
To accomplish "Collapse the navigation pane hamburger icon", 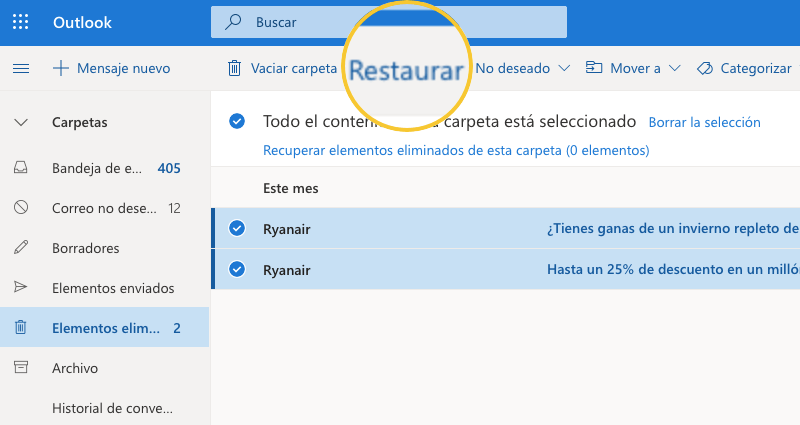I will coord(21,68).
